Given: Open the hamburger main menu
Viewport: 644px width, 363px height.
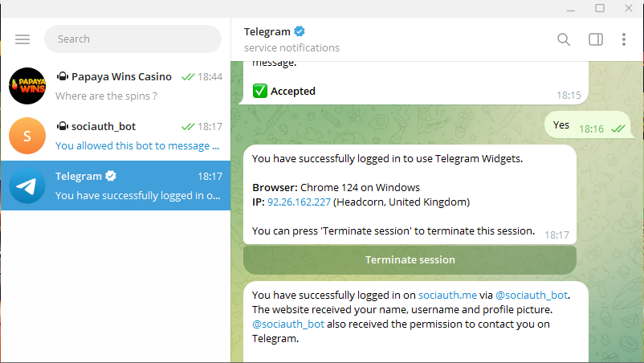Looking at the screenshot, I should [22, 39].
